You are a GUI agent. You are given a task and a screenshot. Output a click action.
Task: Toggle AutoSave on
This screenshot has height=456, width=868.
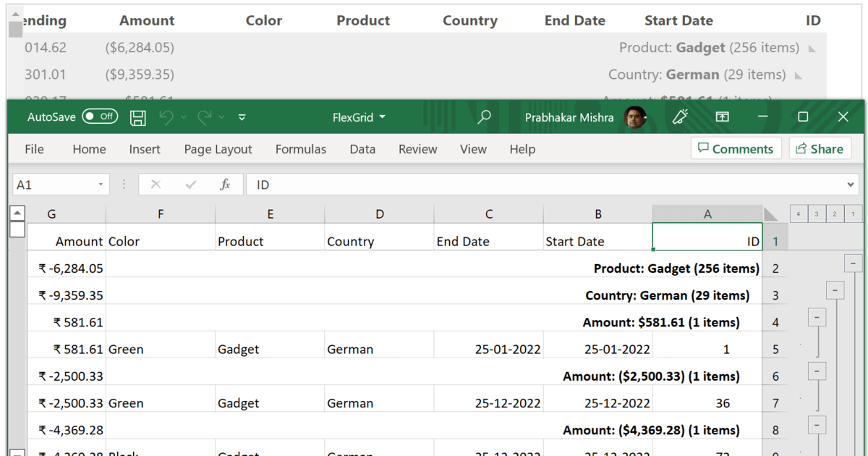coord(98,117)
